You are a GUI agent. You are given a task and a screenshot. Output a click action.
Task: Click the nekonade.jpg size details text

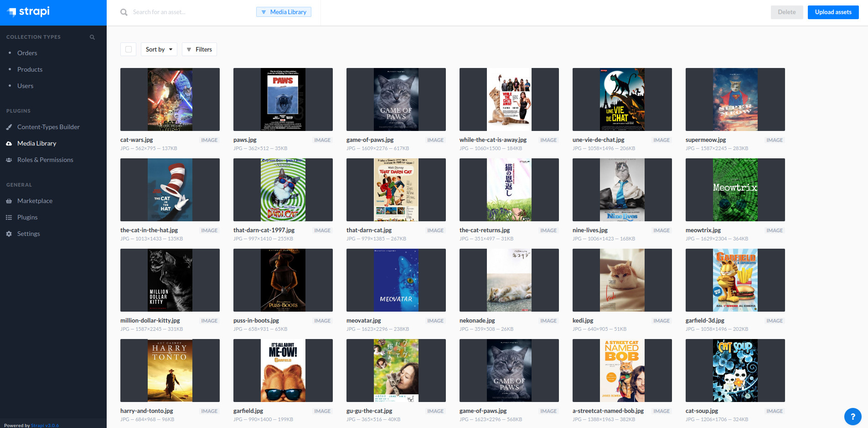(486, 329)
